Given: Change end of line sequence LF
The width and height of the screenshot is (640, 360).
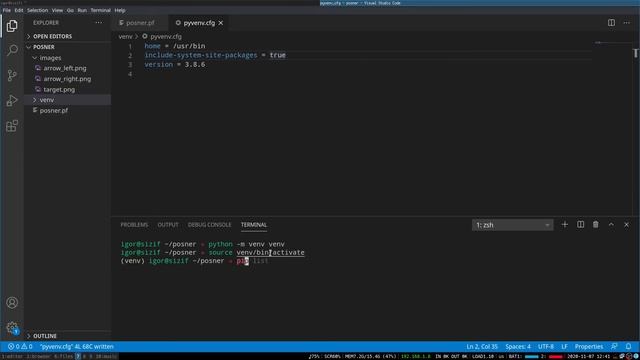Looking at the screenshot, I should pyautogui.click(x=564, y=347).
